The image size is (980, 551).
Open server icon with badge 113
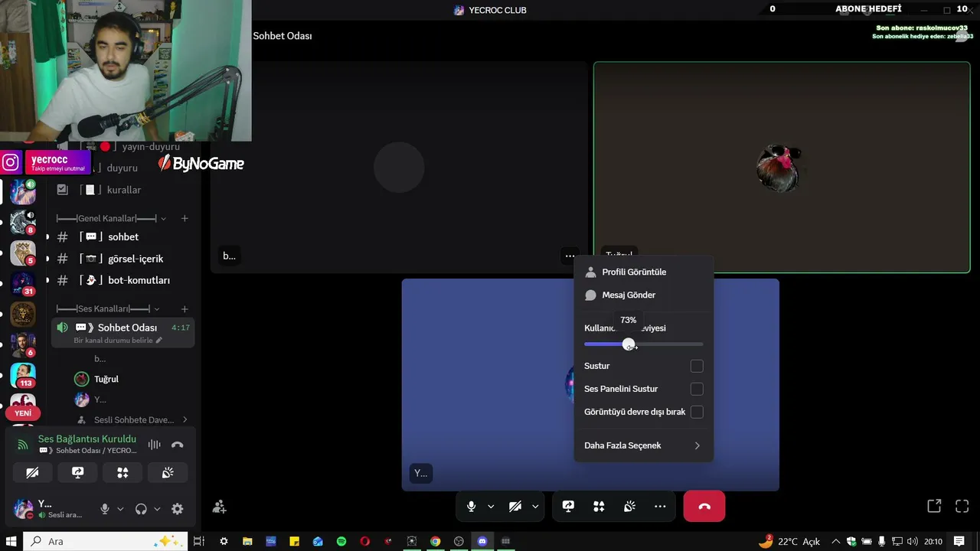click(22, 375)
